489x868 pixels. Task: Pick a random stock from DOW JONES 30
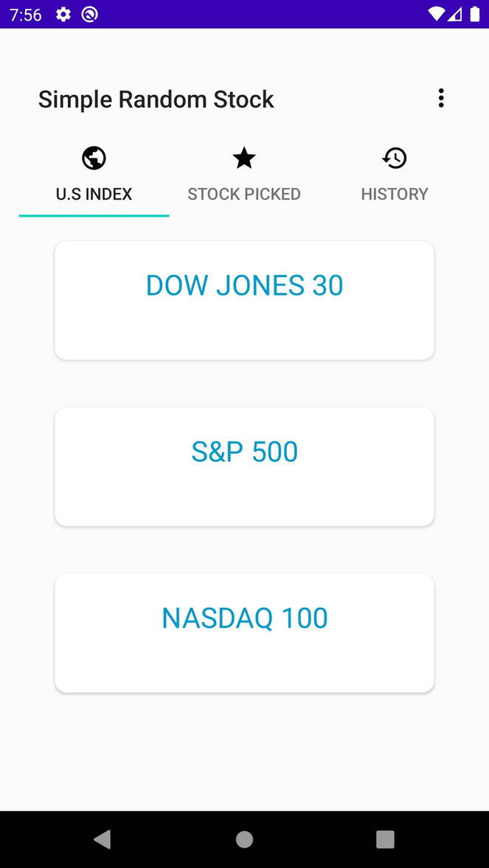244,299
